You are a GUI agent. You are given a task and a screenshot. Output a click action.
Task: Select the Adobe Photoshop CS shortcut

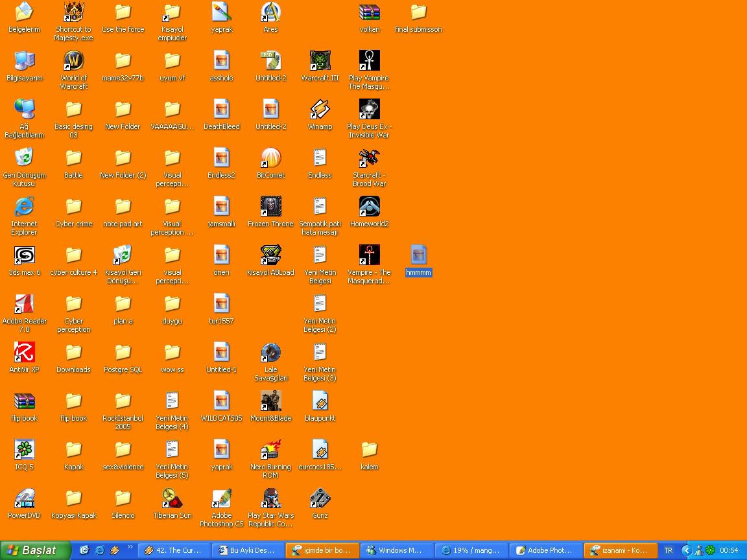pyautogui.click(x=221, y=498)
